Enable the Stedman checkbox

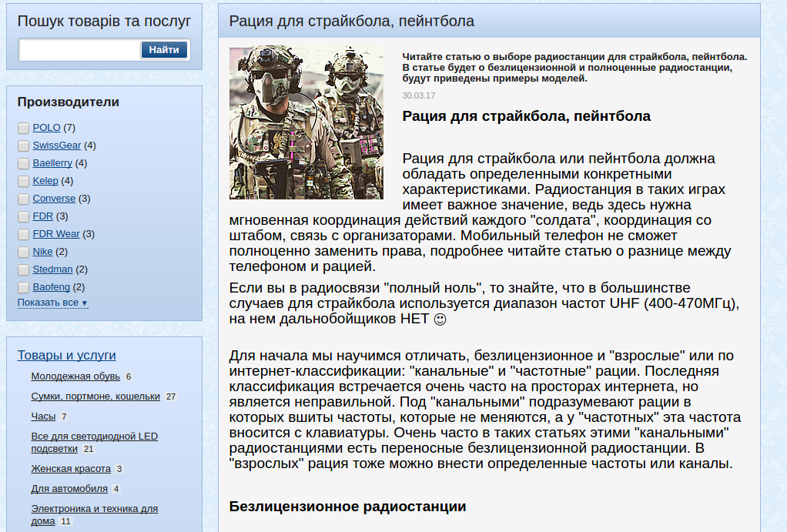pyautogui.click(x=24, y=269)
